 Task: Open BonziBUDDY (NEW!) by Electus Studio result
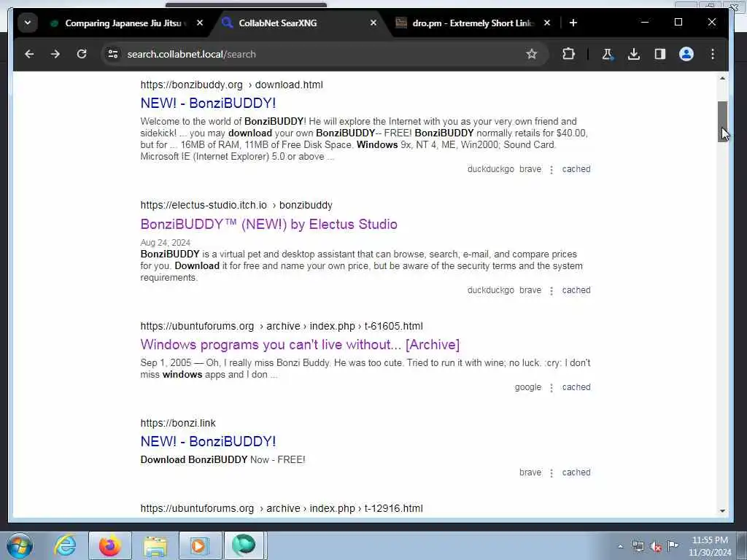[268, 225]
